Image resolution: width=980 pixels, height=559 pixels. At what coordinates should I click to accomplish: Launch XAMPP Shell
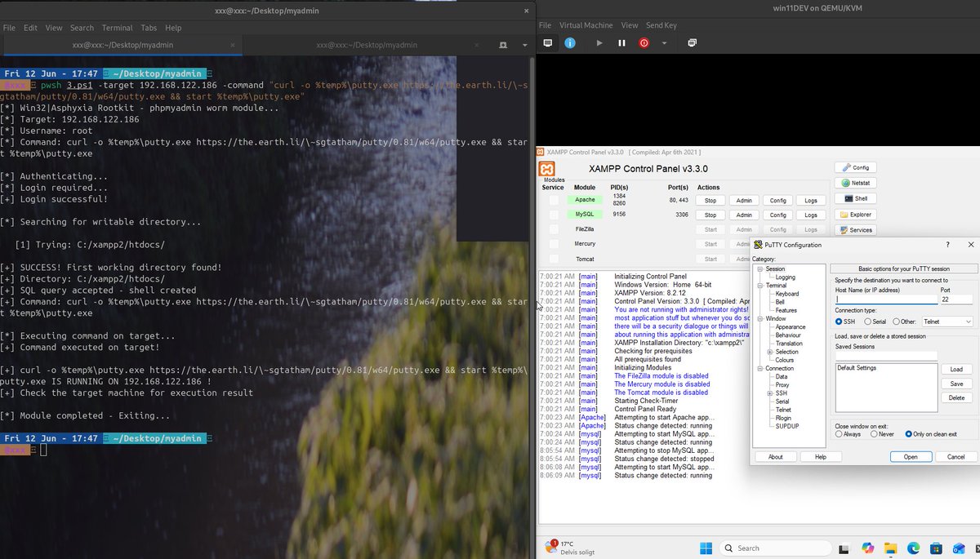pyautogui.click(x=855, y=198)
